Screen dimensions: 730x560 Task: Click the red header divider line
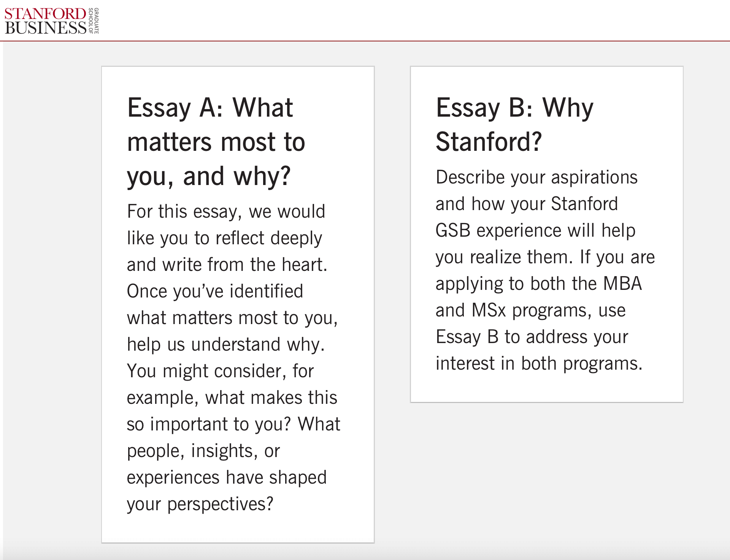pyautogui.click(x=365, y=41)
